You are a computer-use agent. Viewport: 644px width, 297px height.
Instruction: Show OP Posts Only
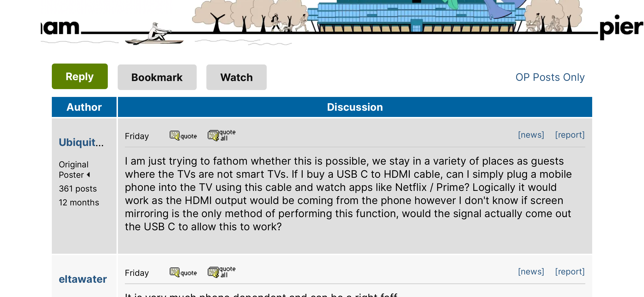click(550, 77)
